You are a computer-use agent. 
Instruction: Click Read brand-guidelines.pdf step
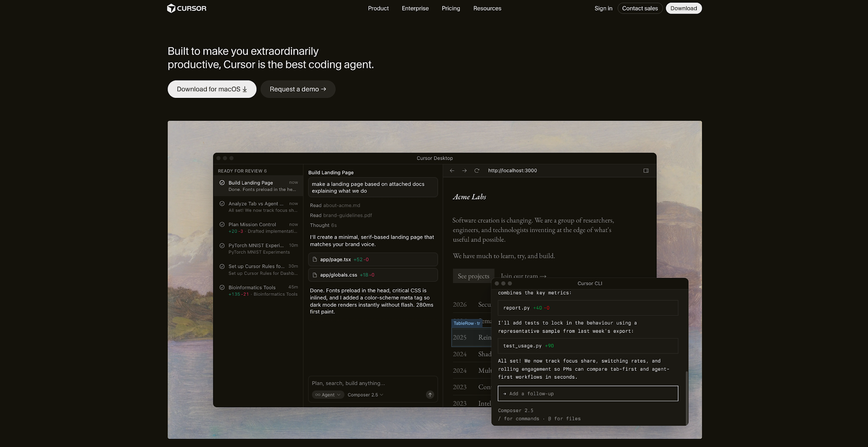(341, 215)
